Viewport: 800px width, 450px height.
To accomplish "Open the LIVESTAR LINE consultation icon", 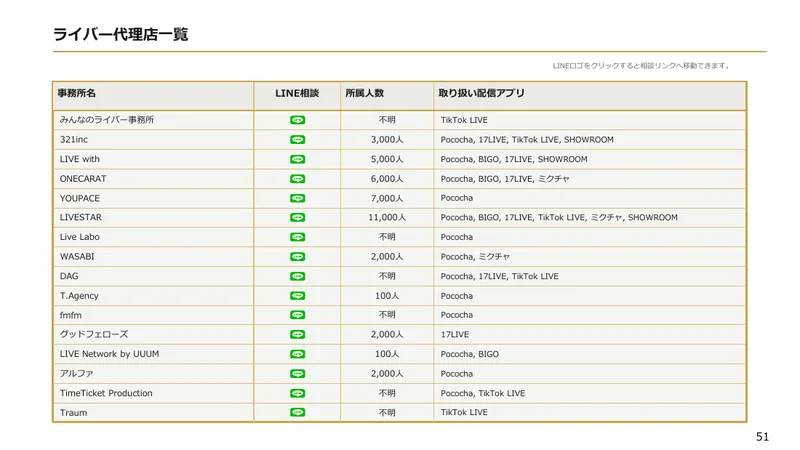I will click(x=297, y=217).
